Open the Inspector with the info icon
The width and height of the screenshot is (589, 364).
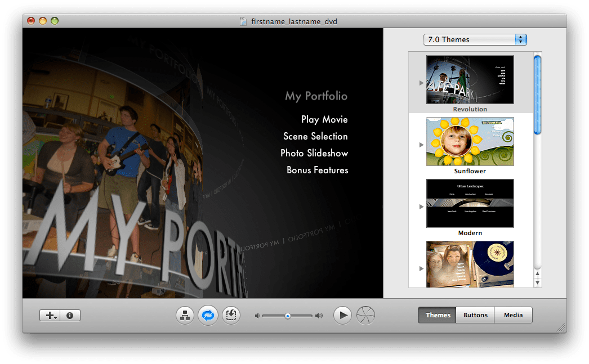[x=70, y=315]
